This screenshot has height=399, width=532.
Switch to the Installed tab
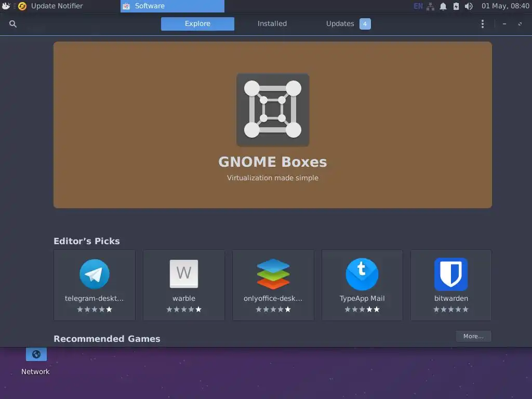pos(272,24)
